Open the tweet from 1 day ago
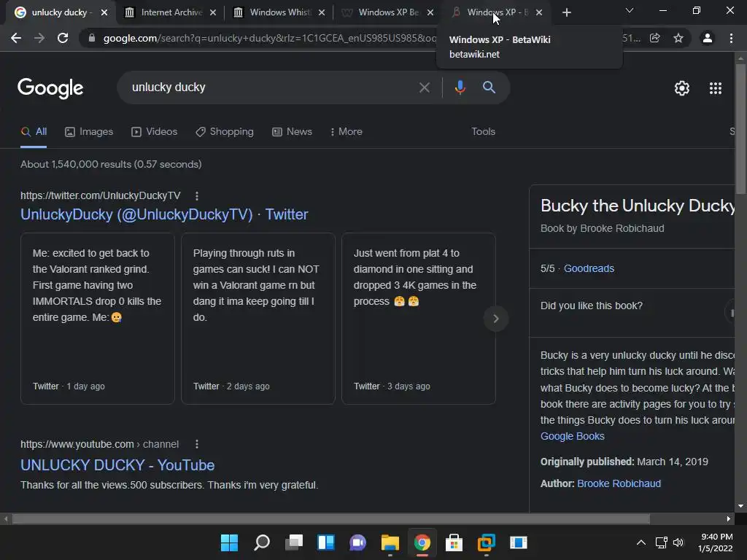This screenshot has height=560, width=747. [x=98, y=319]
